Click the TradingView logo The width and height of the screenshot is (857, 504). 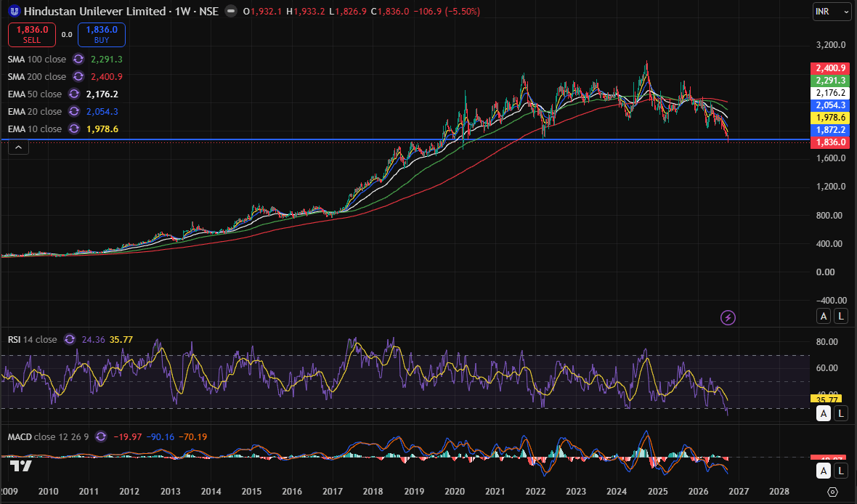pos(21,466)
